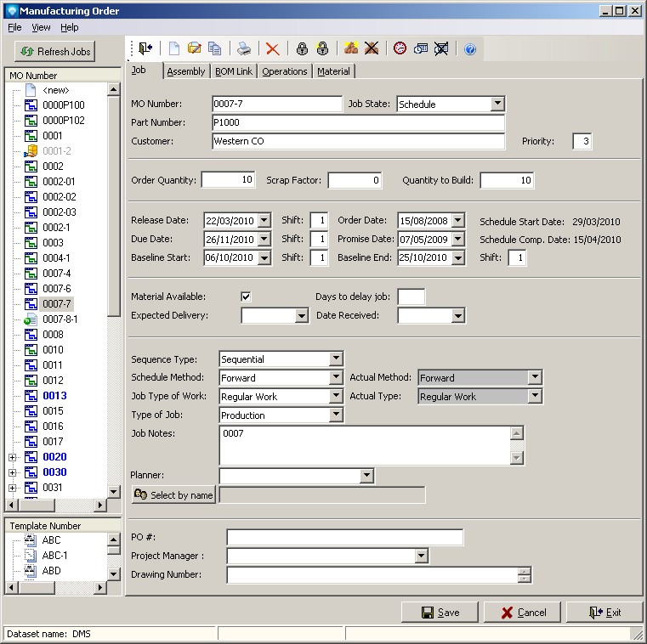This screenshot has width=647, height=644.
Task: Open the Sequence Type dropdown
Action: (336, 359)
